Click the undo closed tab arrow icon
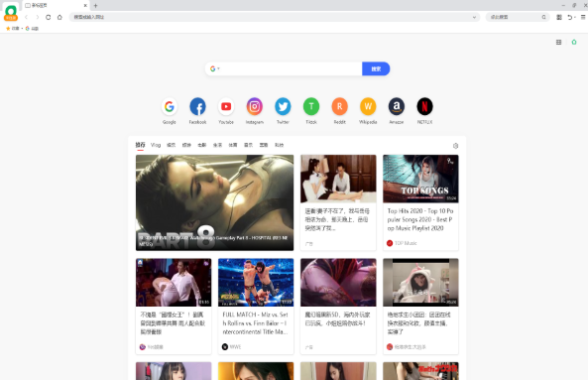 point(570,17)
